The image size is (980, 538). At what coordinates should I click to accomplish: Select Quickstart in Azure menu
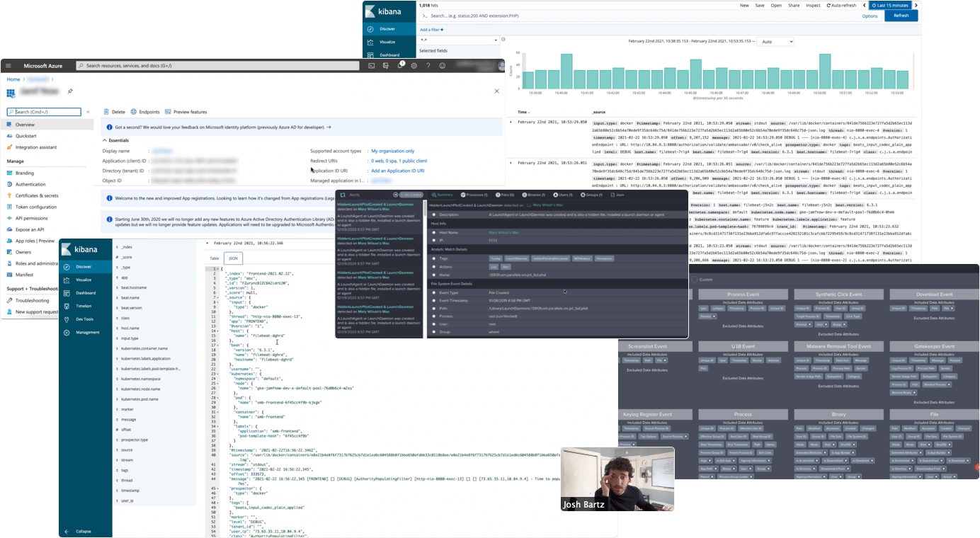[26, 136]
